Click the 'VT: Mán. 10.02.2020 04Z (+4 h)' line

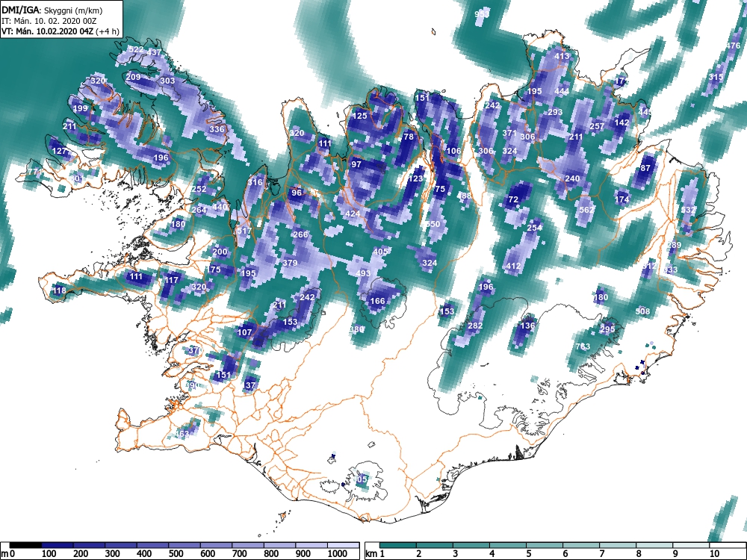[59, 31]
